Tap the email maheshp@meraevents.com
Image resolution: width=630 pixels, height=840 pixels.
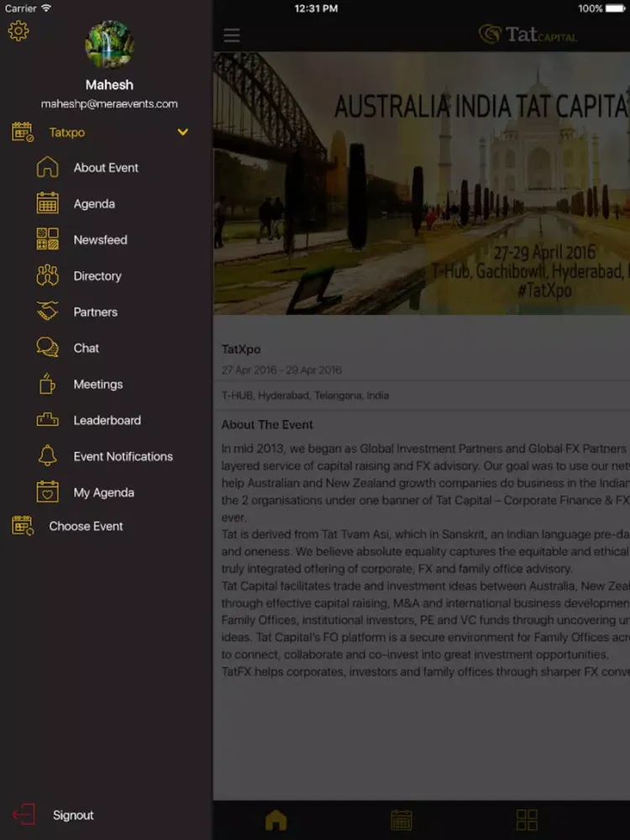point(109,104)
